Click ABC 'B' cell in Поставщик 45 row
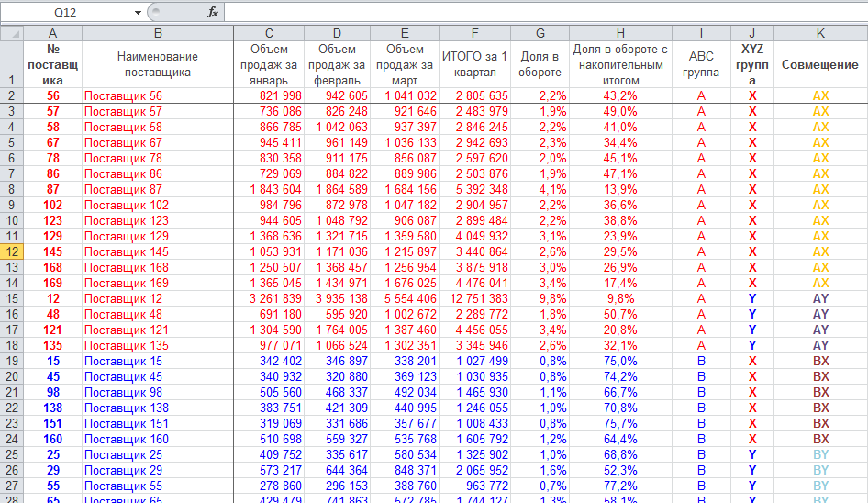868x503 pixels. [x=701, y=376]
